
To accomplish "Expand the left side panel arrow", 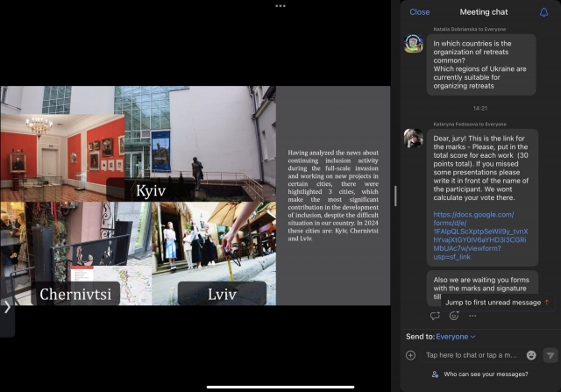I will point(7,307).
